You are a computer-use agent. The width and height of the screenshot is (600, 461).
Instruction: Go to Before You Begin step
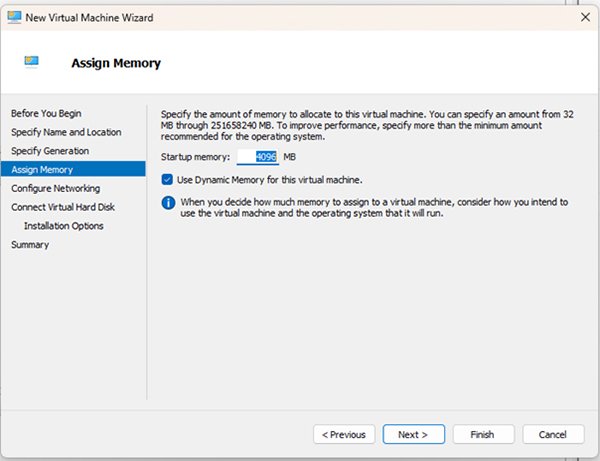[x=46, y=113]
